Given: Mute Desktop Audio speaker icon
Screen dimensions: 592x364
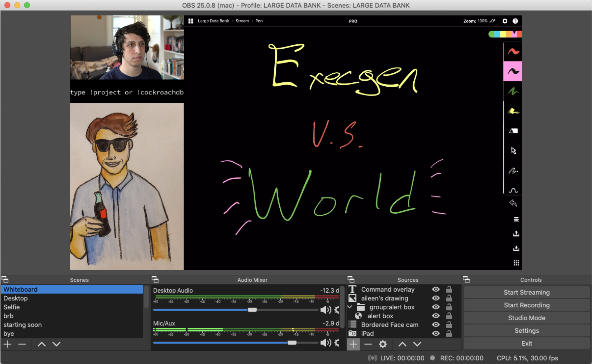Looking at the screenshot, I should coord(326,310).
